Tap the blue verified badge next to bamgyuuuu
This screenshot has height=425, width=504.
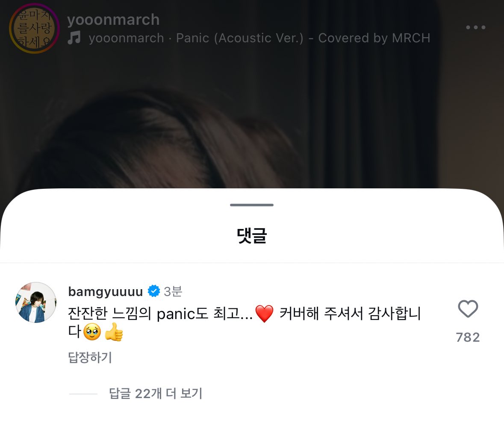(x=153, y=291)
